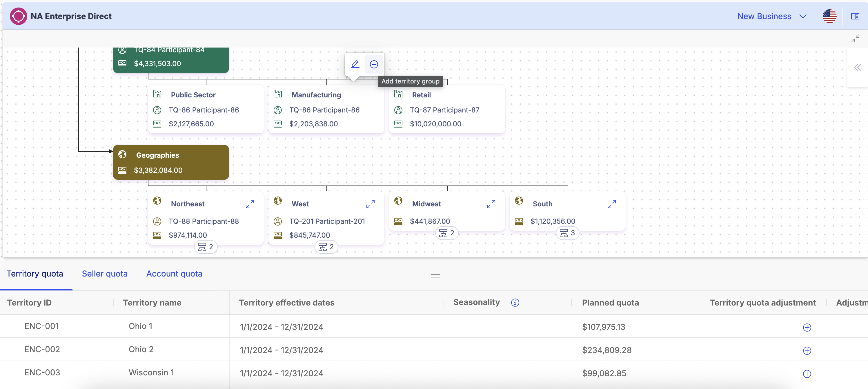Select the Public Sector card icon

[157, 94]
